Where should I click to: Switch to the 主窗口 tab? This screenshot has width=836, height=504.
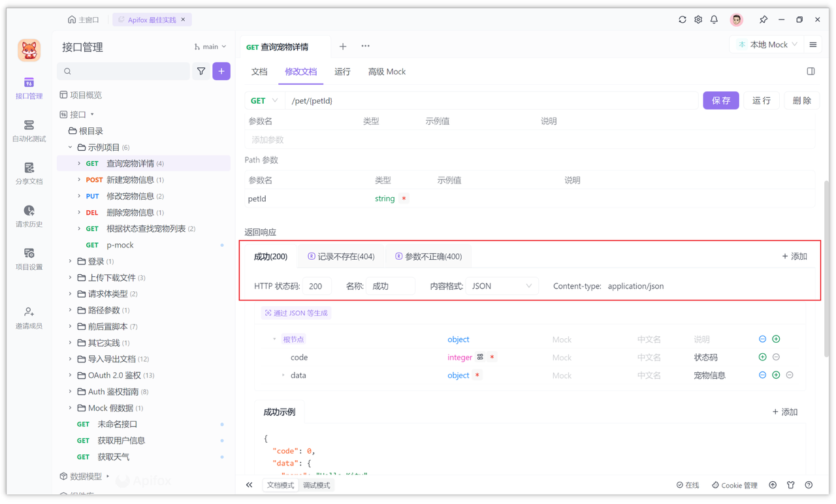(x=84, y=20)
